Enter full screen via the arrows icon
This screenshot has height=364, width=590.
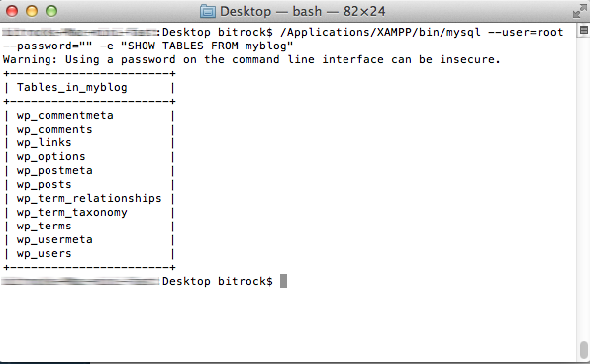[x=579, y=11]
